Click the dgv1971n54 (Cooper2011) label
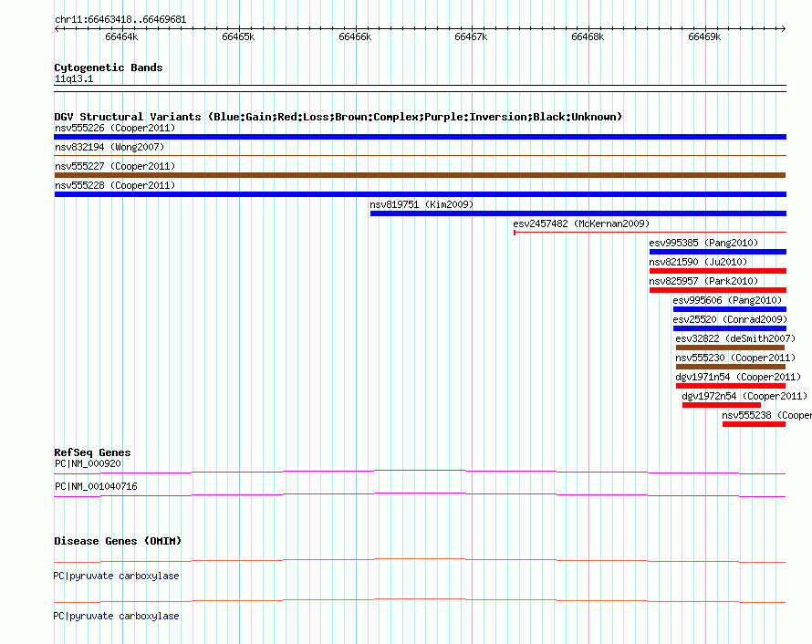 (738, 377)
